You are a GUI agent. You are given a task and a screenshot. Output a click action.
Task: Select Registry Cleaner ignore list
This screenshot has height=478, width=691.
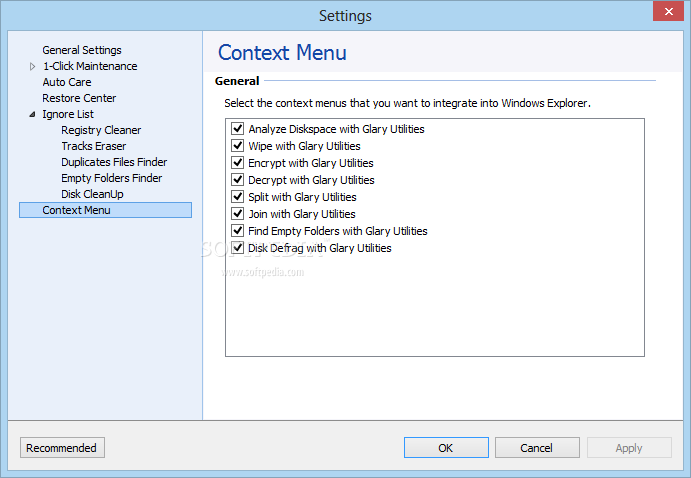click(x=101, y=130)
